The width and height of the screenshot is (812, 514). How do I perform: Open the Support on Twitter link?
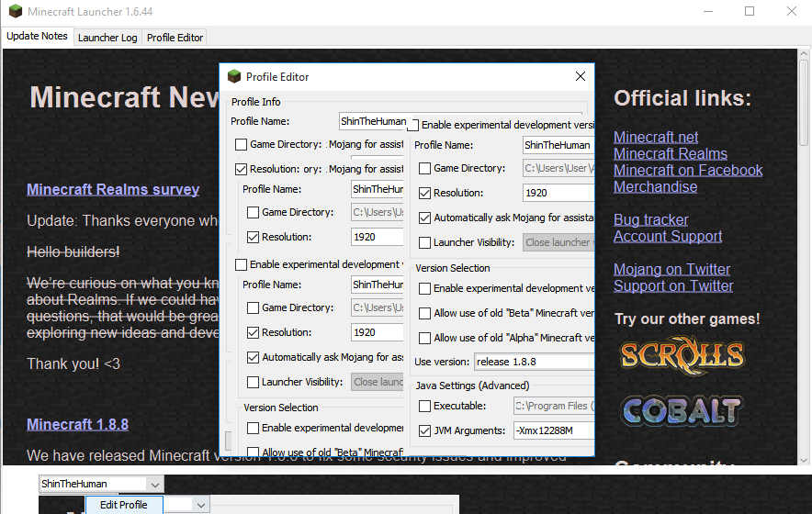pos(673,286)
